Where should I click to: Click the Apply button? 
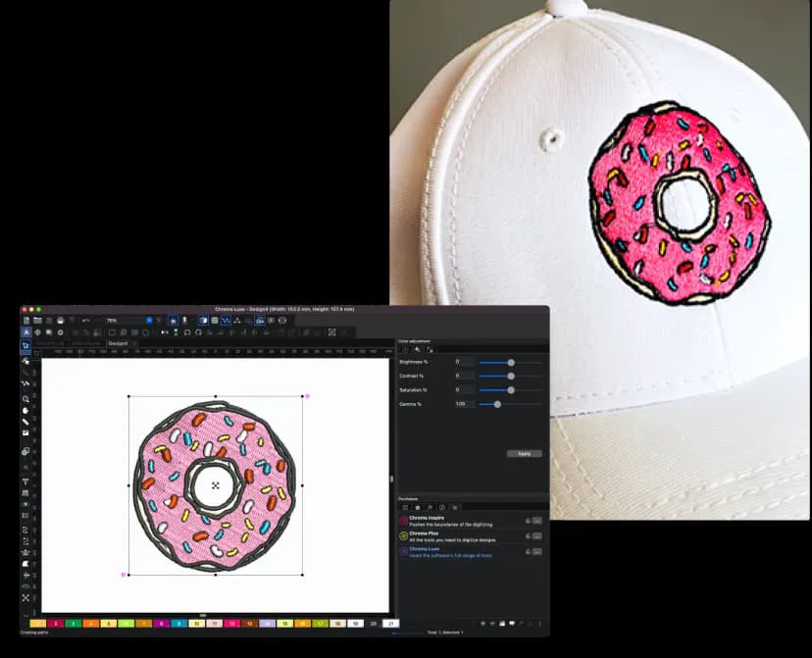(524, 454)
